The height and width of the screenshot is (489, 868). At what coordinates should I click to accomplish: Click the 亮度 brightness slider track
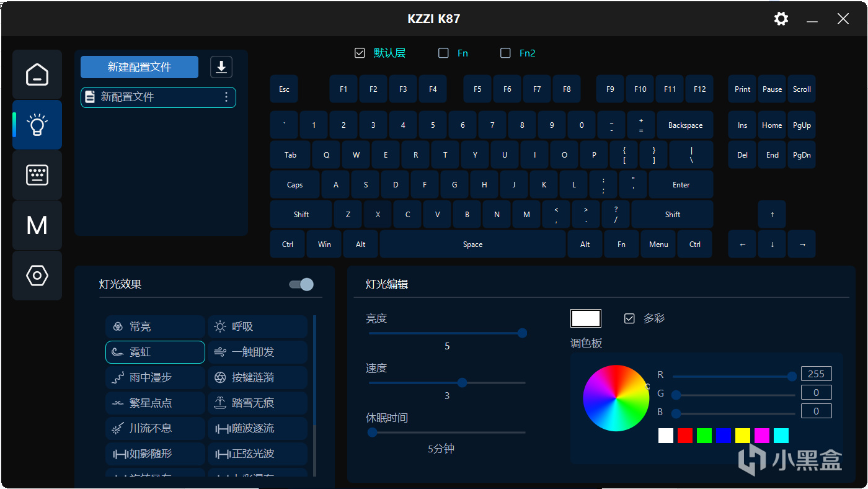(447, 333)
